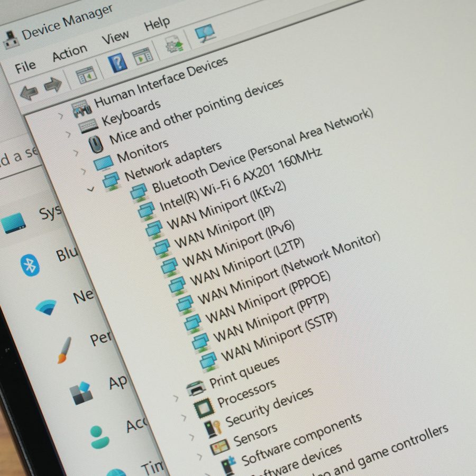Click the Software components category icon
Viewport: 476px width, 476px height.
[228, 465]
